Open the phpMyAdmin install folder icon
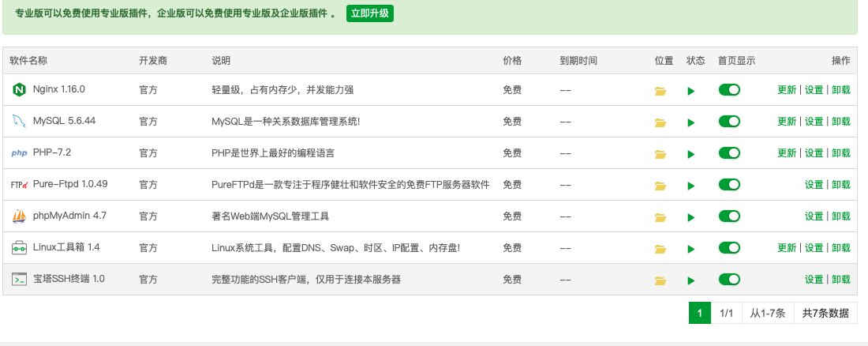The width and height of the screenshot is (868, 346). coord(660,217)
